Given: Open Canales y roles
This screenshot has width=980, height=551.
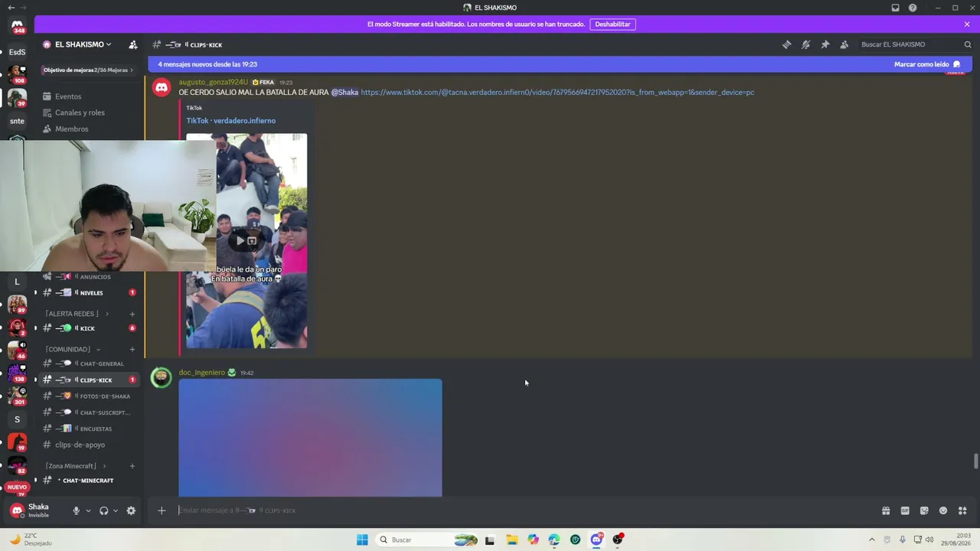Looking at the screenshot, I should click(80, 112).
